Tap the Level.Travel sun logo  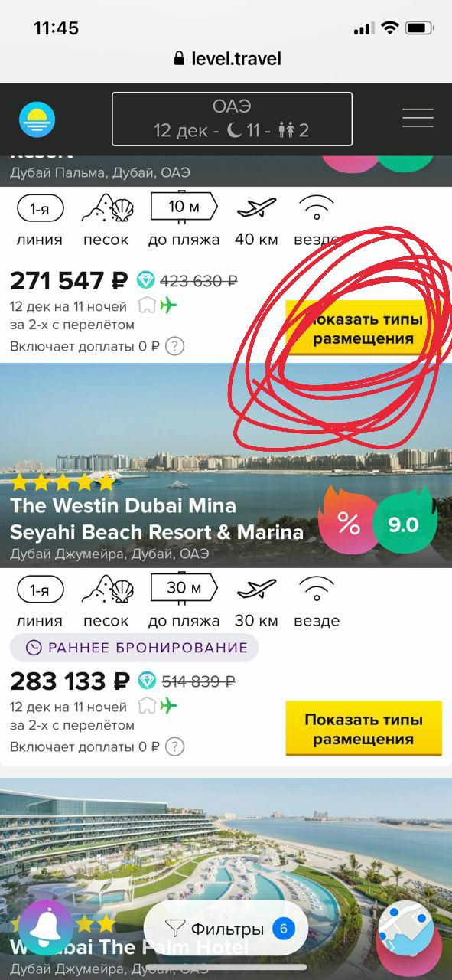pos(37,119)
